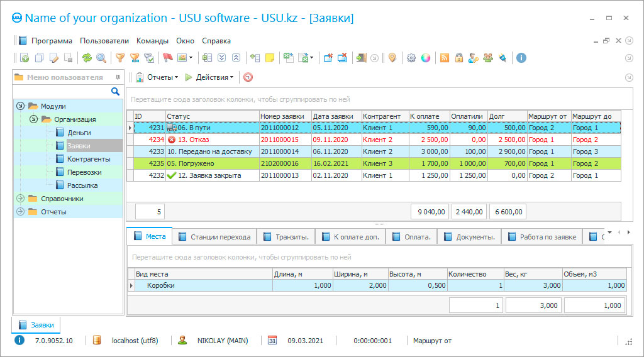
Task: Click the map location pin icon
Action: click(392, 58)
